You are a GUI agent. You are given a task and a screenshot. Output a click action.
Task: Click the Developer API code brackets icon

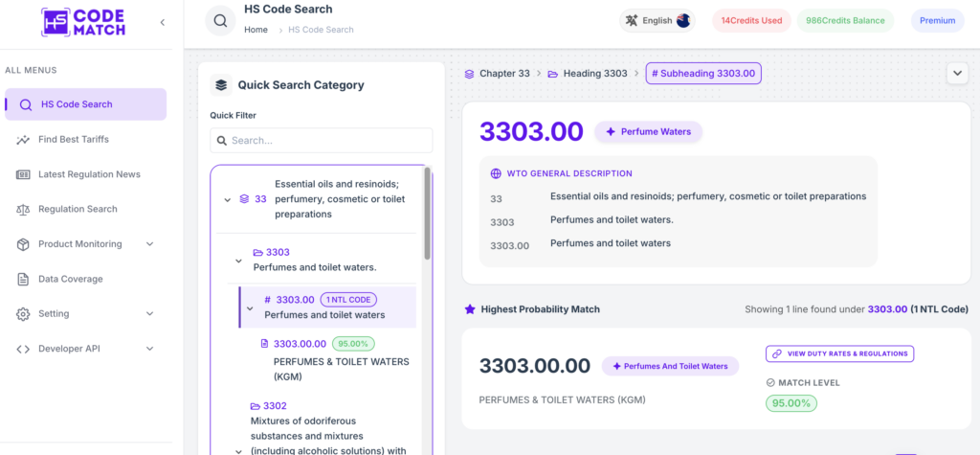coord(23,350)
